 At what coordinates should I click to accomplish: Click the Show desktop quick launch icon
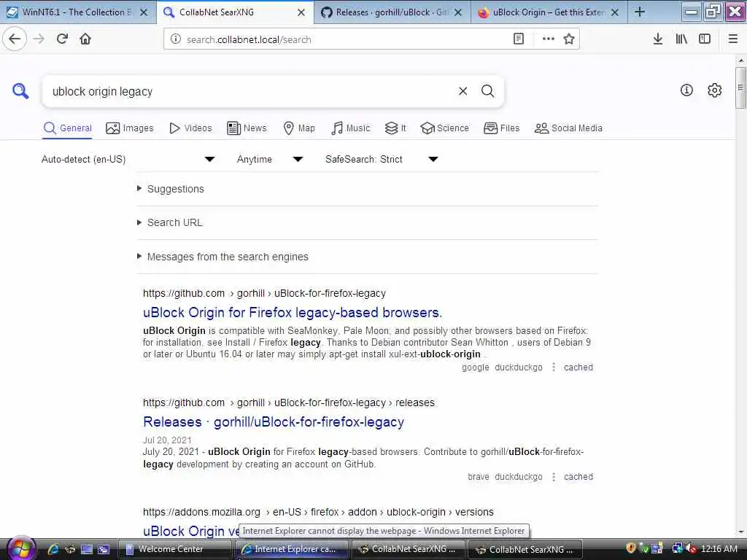87,549
